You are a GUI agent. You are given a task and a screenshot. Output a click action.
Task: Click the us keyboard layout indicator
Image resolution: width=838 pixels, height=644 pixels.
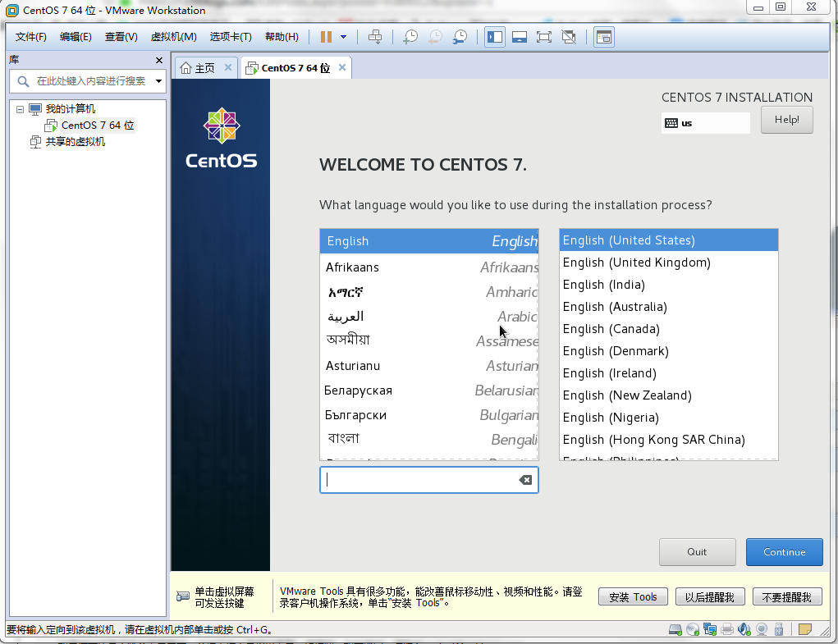point(706,123)
